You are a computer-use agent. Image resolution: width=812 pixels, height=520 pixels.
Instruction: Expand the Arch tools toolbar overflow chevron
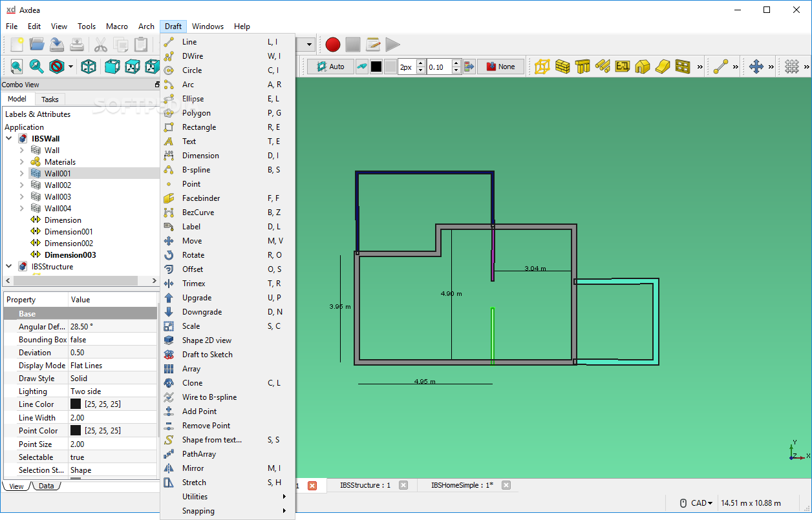coord(700,67)
